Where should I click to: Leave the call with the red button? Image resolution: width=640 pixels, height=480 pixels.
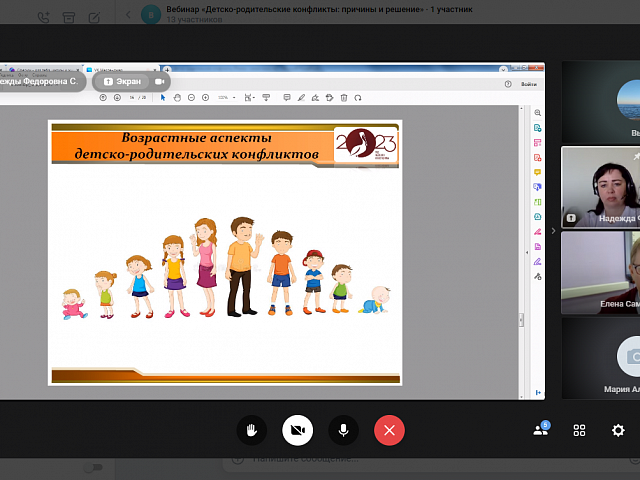(x=389, y=430)
